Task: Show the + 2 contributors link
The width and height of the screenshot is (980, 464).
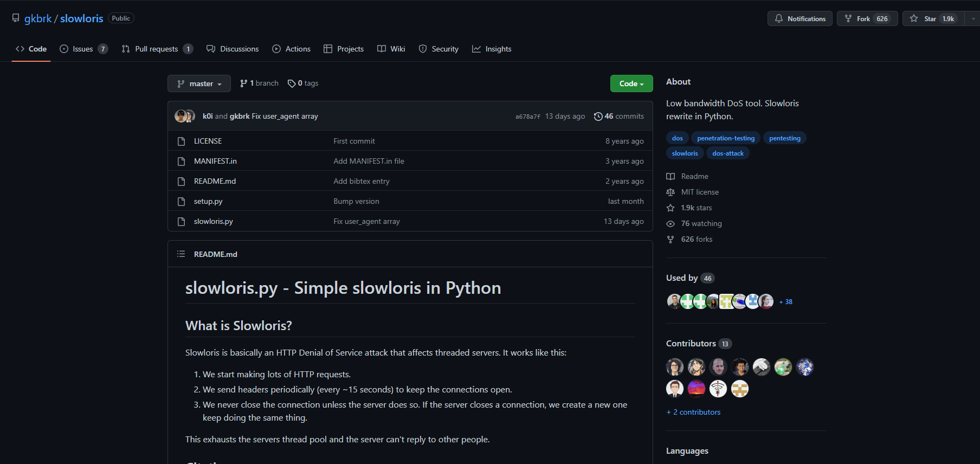Action: 693,412
